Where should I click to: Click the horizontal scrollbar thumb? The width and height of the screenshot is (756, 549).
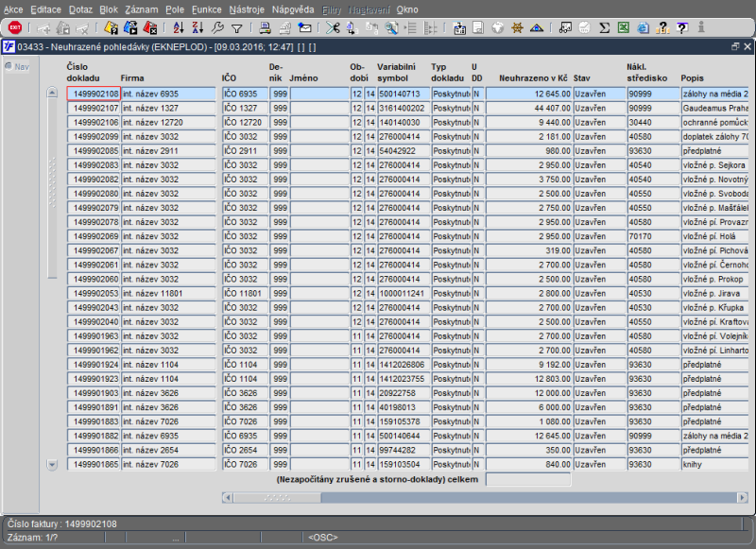click(277, 497)
